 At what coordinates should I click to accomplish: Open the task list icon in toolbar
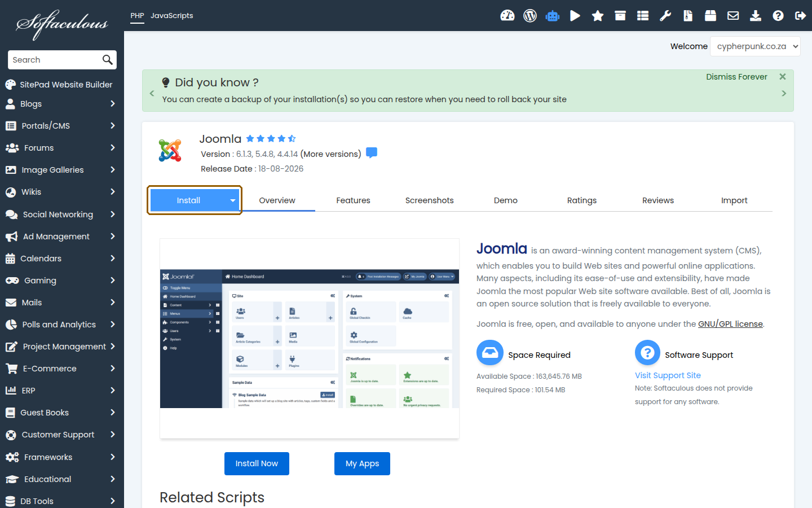click(643, 16)
